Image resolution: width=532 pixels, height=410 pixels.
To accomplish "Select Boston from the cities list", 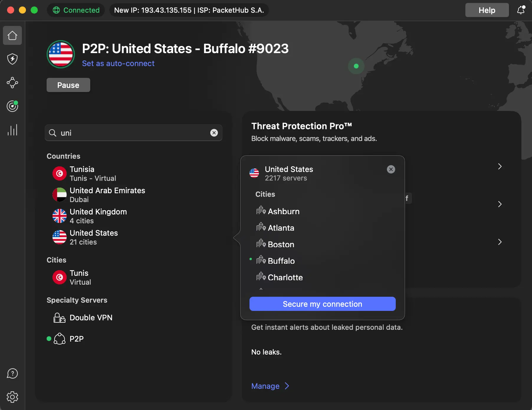I will (281, 244).
